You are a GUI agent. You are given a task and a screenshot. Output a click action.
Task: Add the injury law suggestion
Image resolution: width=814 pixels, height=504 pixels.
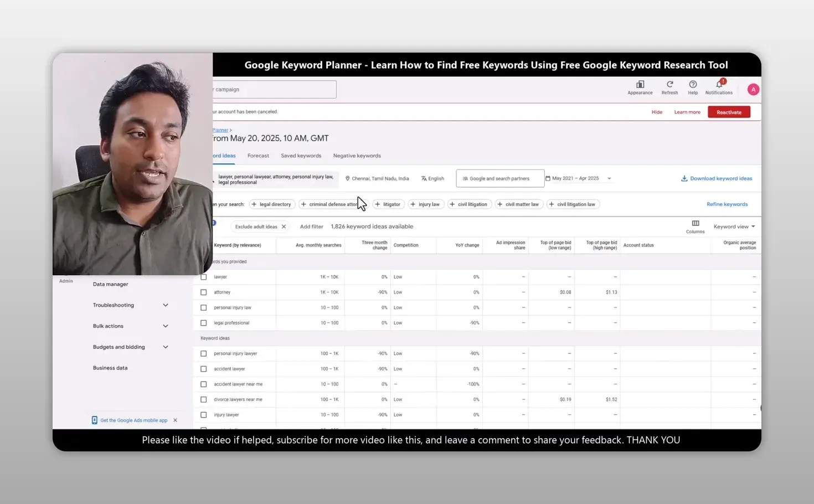426,204
